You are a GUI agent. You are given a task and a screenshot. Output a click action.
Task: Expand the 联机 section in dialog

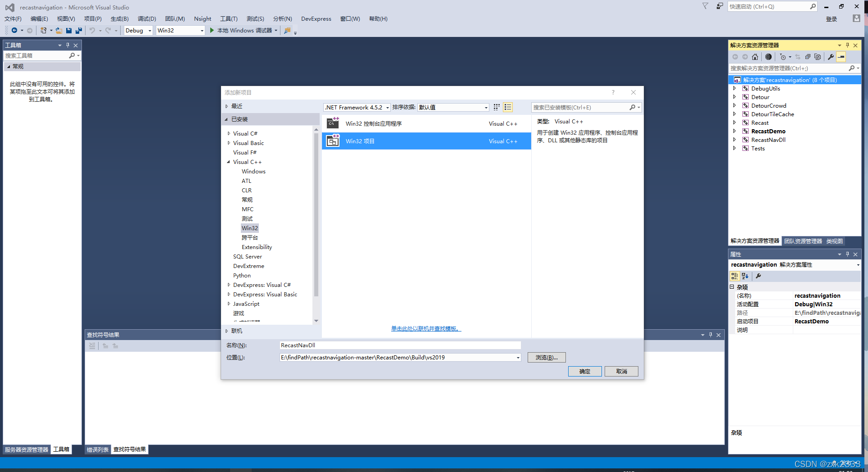click(x=226, y=331)
